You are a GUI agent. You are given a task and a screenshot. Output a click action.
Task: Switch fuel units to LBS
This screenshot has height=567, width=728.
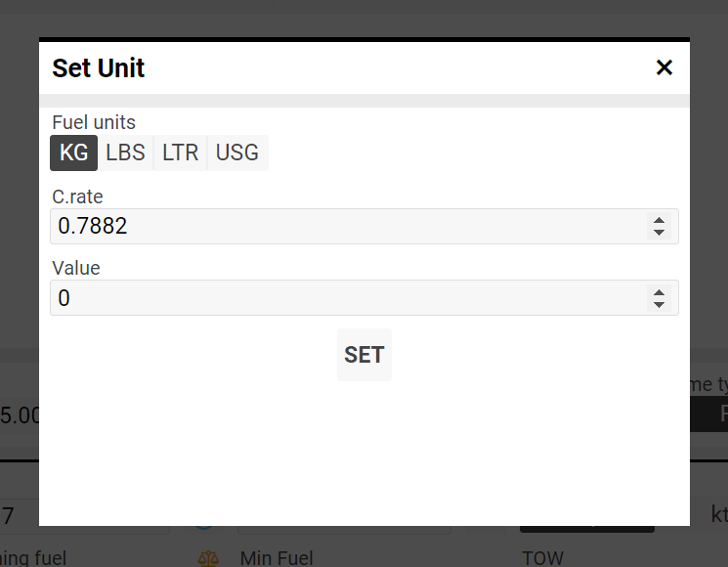point(125,153)
